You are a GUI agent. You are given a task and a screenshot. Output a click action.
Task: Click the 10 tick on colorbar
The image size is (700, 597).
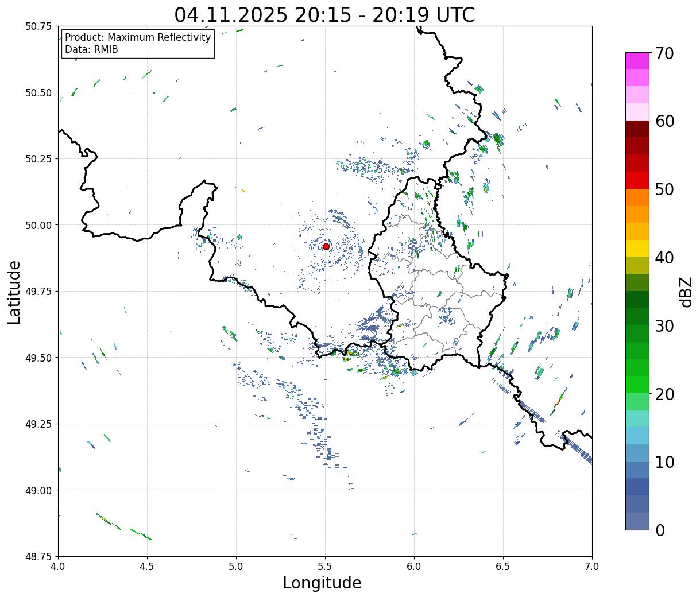click(x=664, y=462)
